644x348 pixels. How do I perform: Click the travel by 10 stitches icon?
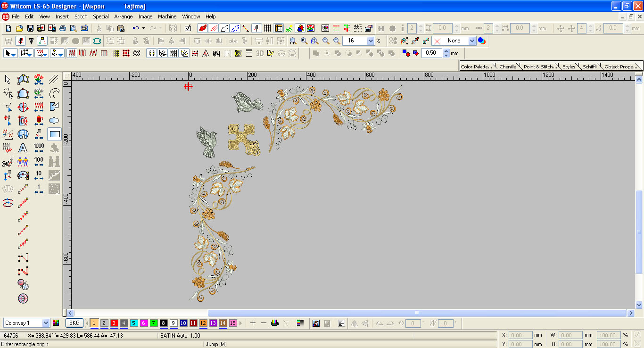click(39, 175)
